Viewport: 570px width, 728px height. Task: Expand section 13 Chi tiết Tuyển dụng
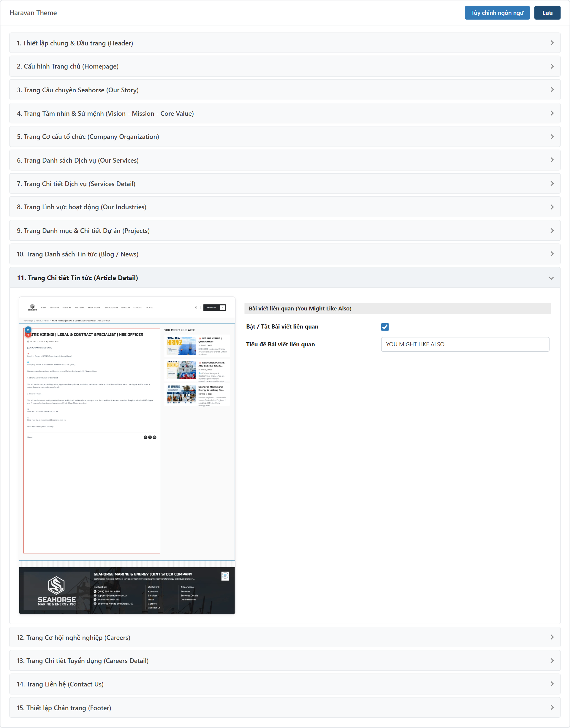pyautogui.click(x=285, y=661)
